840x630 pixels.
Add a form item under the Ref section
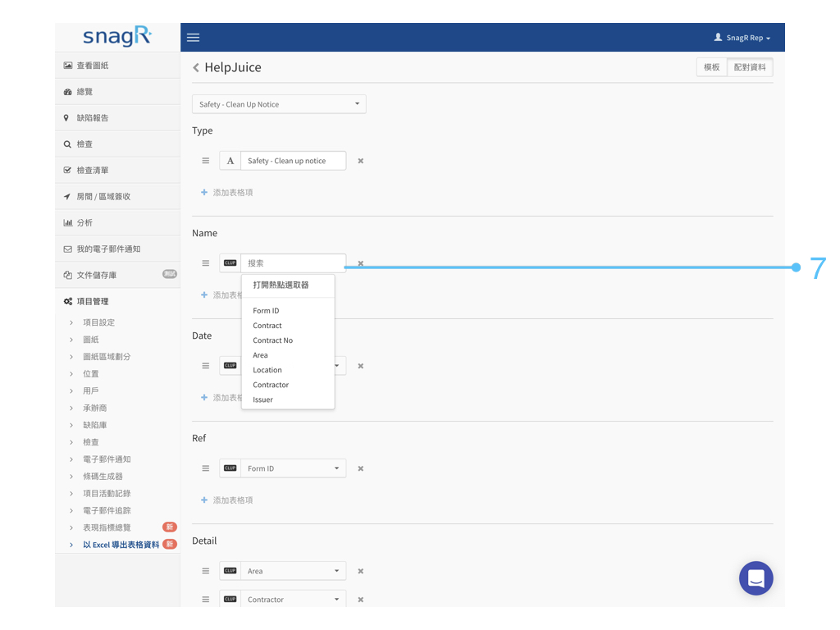pyautogui.click(x=226, y=500)
